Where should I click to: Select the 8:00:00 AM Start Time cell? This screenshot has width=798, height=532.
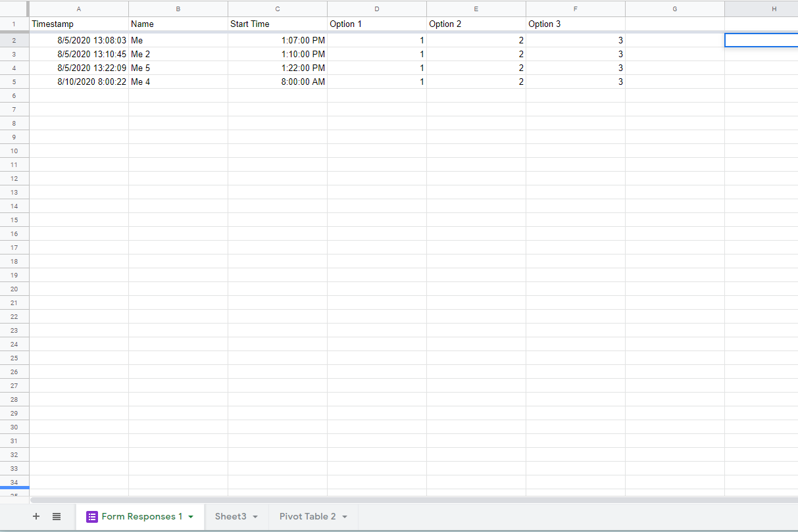[277, 82]
